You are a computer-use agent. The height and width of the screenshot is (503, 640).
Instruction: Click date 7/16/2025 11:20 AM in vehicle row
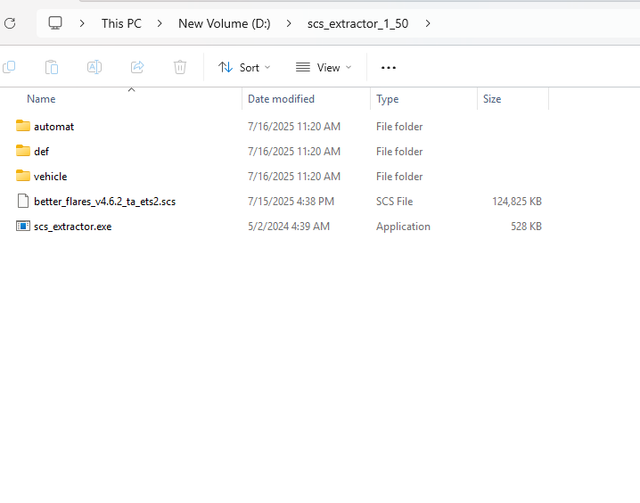(x=294, y=176)
